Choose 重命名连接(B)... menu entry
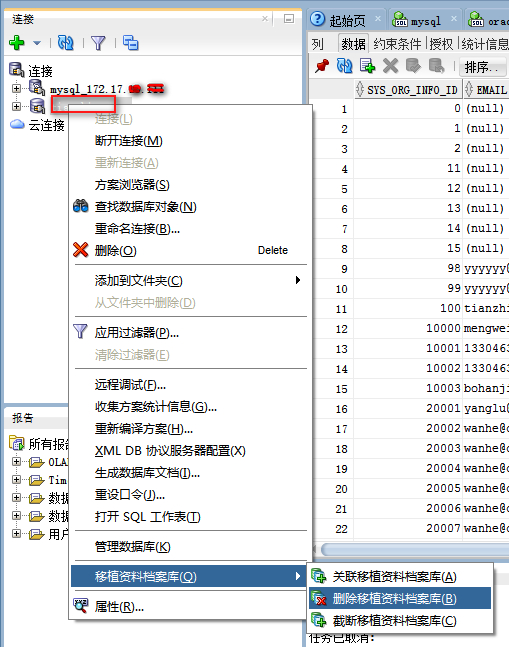Image resolution: width=509 pixels, height=647 pixels. tap(137, 228)
